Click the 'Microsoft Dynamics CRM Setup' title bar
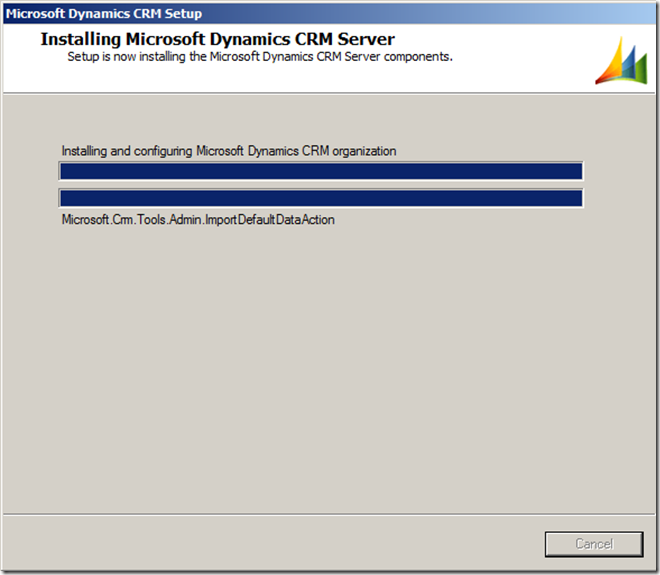Screen dimensions: 660x575 click(x=330, y=13)
